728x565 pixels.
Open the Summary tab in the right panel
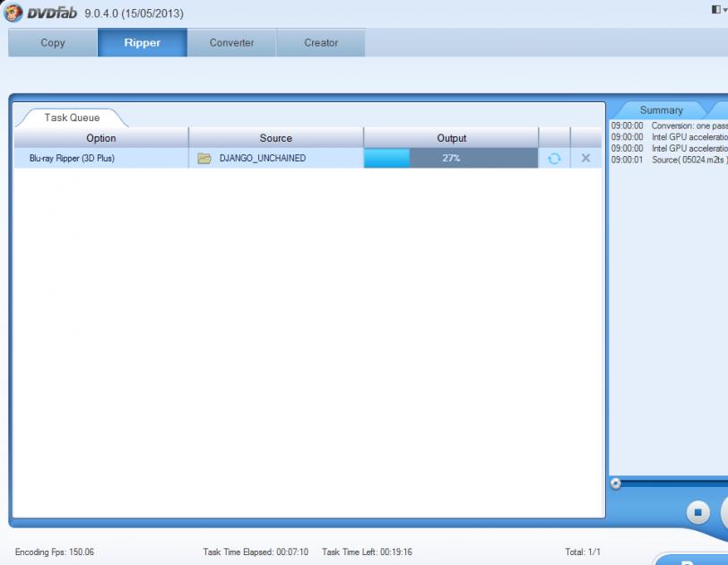(661, 109)
